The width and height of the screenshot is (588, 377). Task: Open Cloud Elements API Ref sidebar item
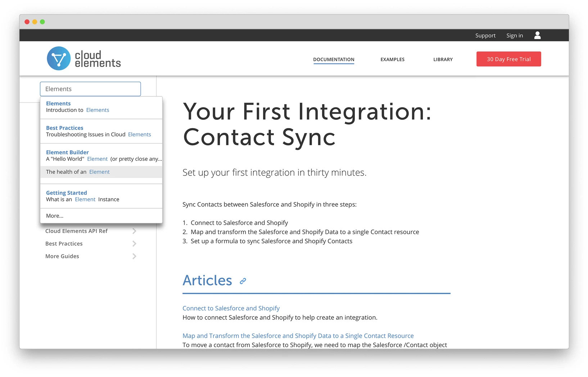[x=76, y=231]
